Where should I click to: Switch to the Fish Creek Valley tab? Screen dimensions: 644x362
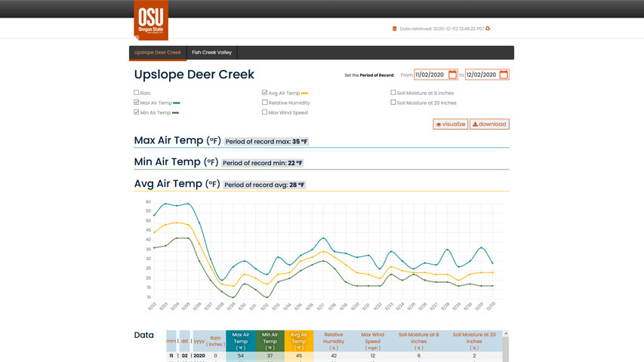tap(212, 53)
